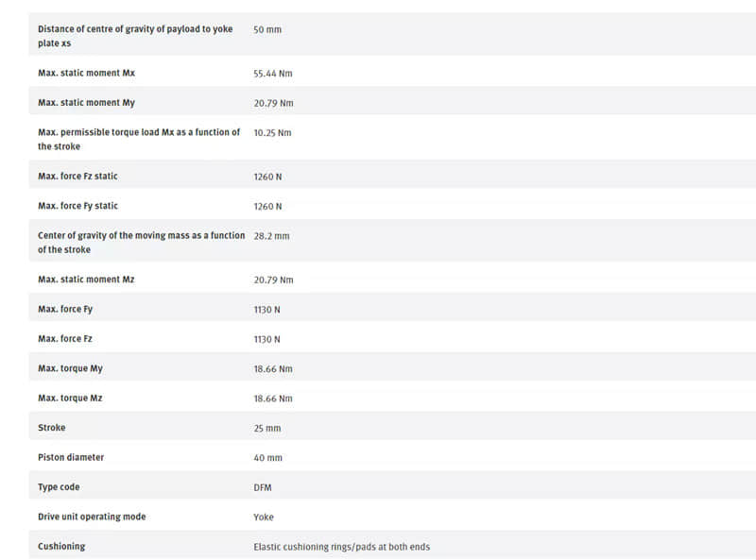Click the 'Max. force Fy static' label
This screenshot has height=560, width=756.
click(77, 206)
